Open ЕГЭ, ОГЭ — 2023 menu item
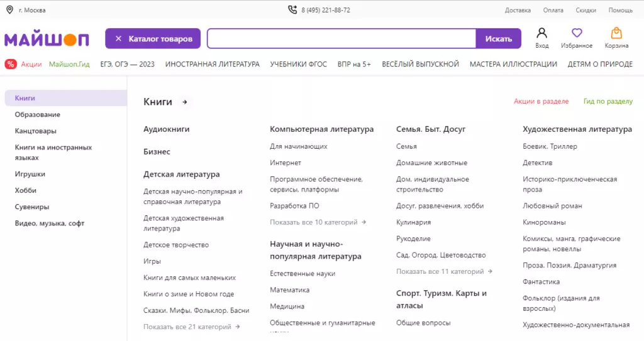 point(127,64)
